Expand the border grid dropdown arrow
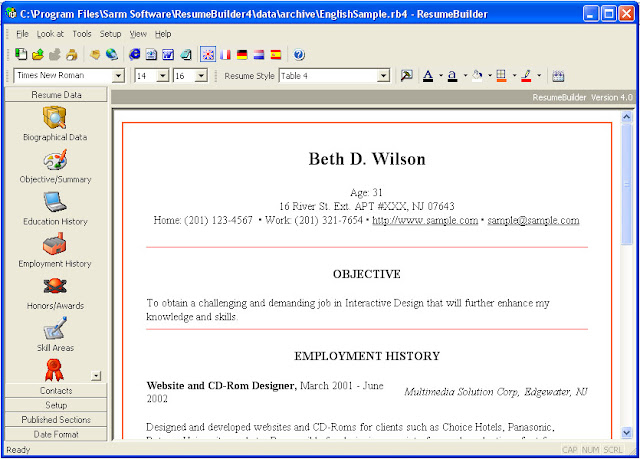640x459 pixels. (514, 75)
